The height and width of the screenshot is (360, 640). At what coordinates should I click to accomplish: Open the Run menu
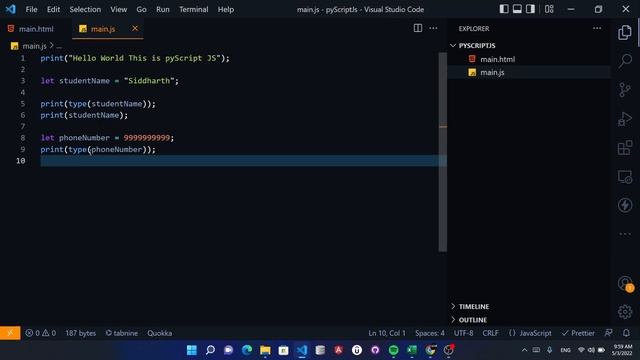tap(162, 9)
